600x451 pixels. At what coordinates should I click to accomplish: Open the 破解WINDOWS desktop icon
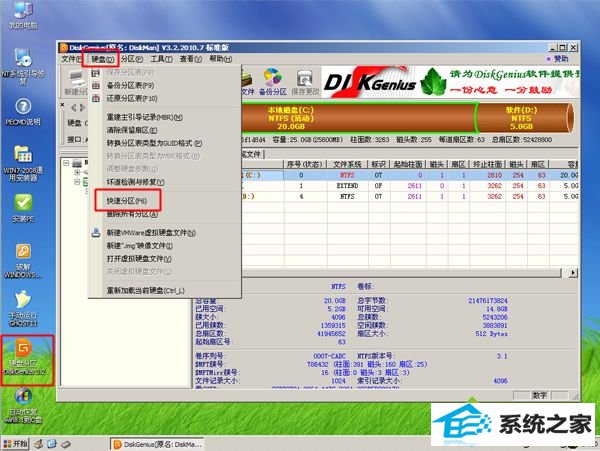tap(23, 261)
